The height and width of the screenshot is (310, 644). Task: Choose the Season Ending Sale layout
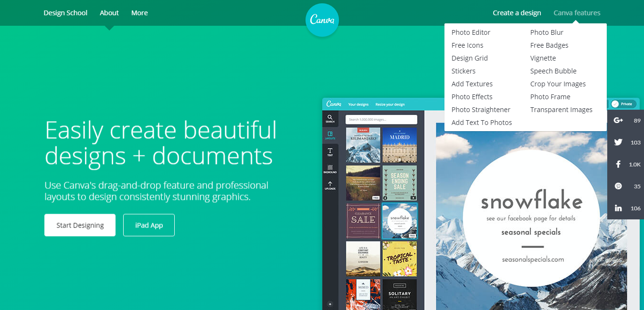point(400,183)
